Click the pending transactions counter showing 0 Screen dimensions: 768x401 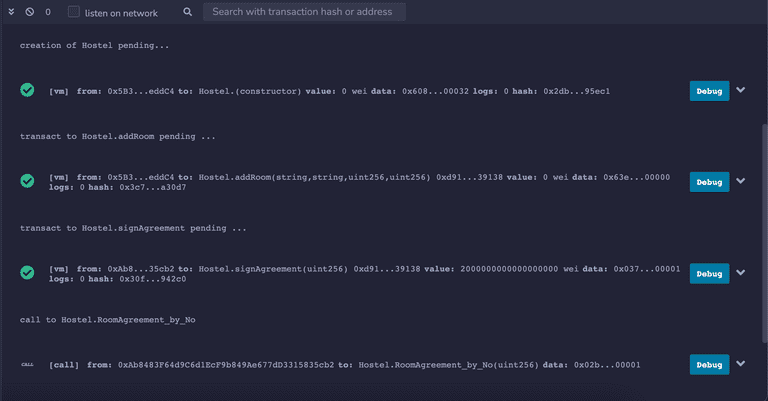48,12
